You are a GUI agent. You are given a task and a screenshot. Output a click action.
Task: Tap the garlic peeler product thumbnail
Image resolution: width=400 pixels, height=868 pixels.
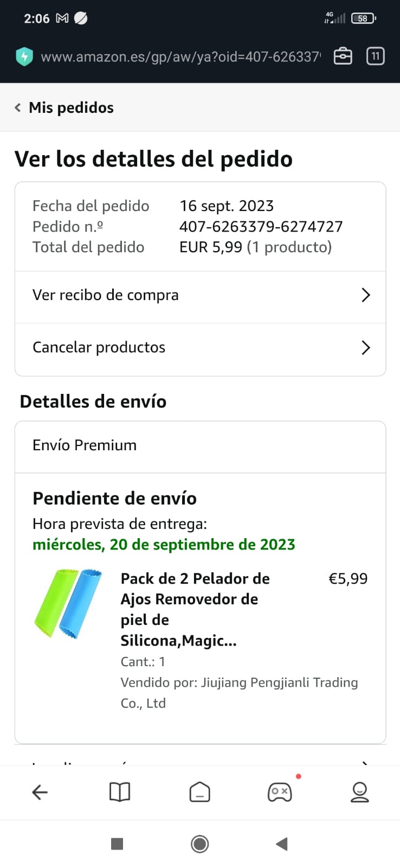[68, 603]
